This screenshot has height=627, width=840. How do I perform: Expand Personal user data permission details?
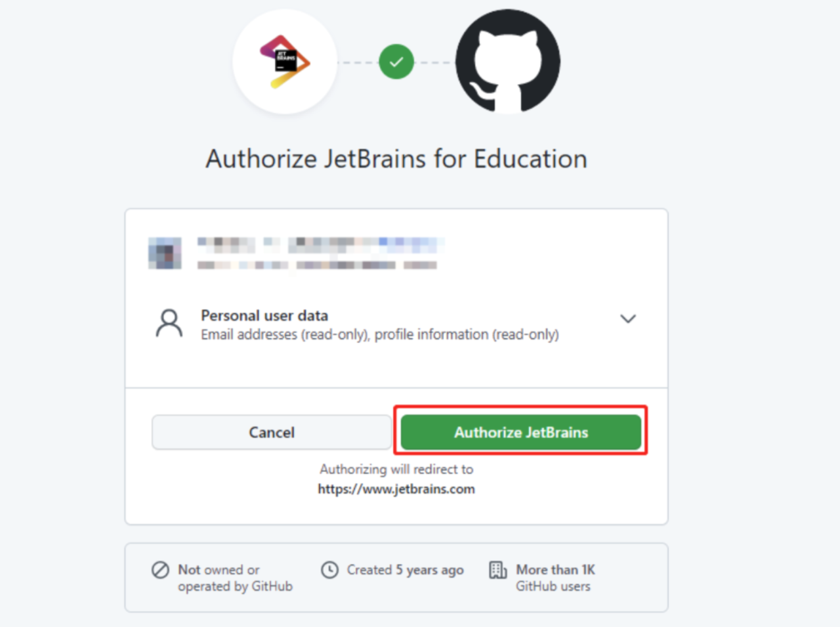point(396,324)
